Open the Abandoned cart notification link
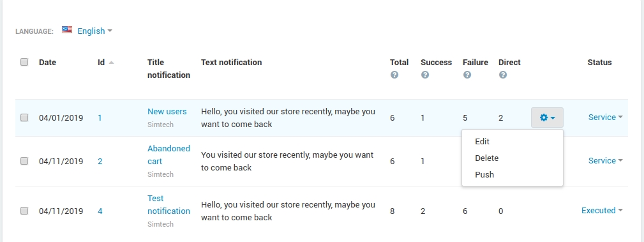The image size is (644, 242). pyautogui.click(x=168, y=155)
